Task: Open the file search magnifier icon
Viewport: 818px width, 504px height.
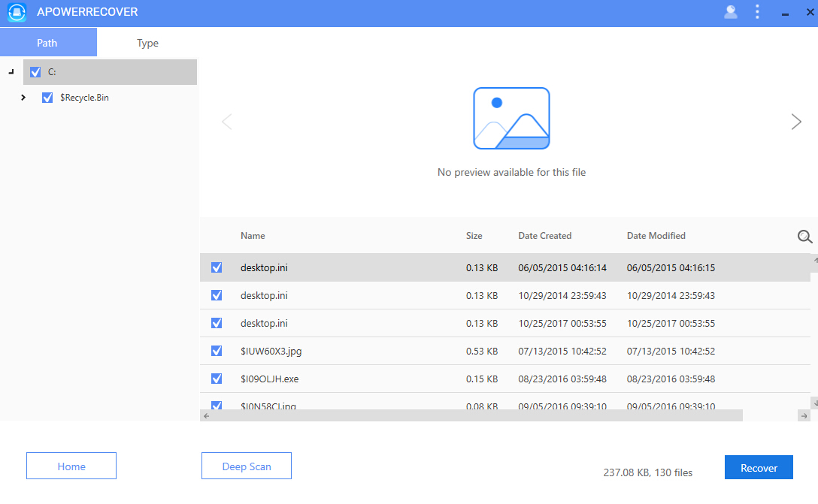Action: (x=804, y=237)
